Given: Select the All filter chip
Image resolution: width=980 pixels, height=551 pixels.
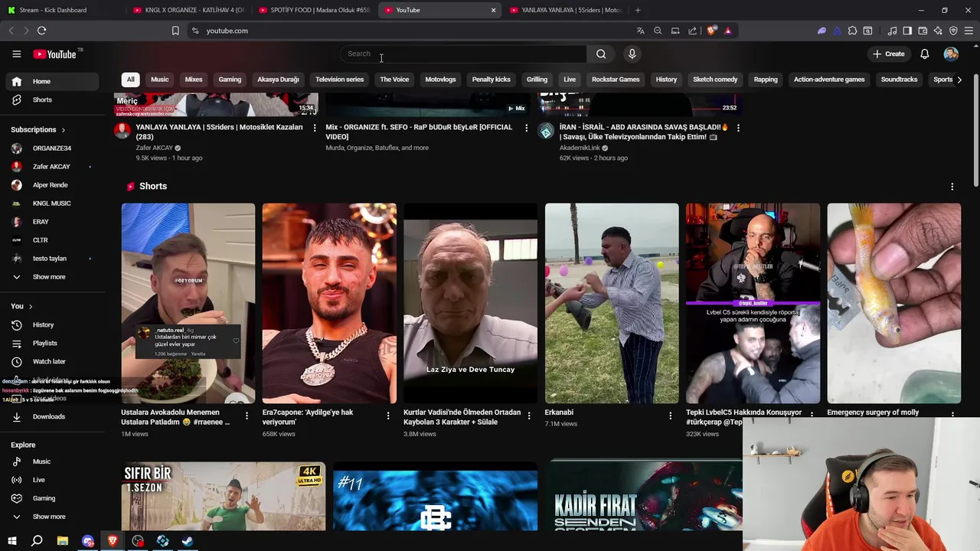Looking at the screenshot, I should (130, 80).
